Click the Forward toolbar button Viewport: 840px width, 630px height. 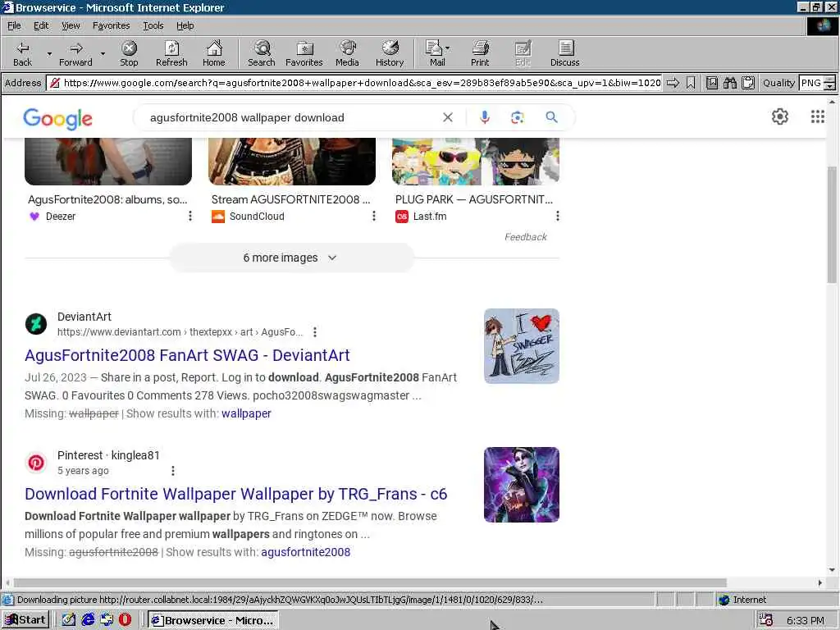pyautogui.click(x=75, y=53)
